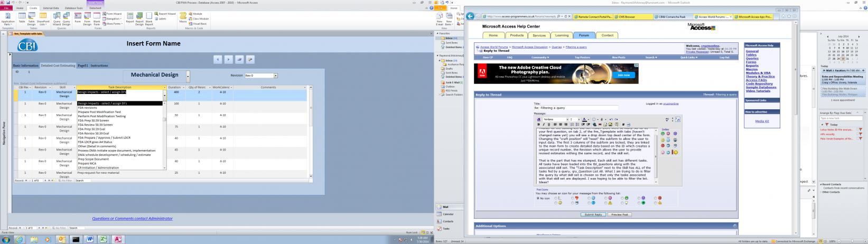Screen dimensions: 868x244
Task: Open Visual Basic from the ribbon
Action: 198,23
